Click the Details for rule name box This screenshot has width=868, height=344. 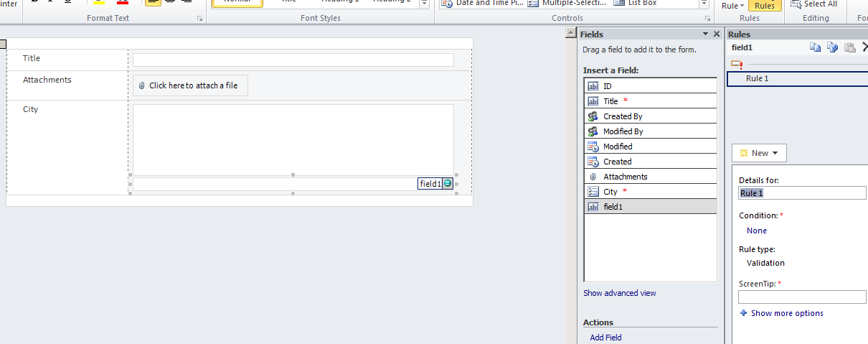[x=802, y=193]
